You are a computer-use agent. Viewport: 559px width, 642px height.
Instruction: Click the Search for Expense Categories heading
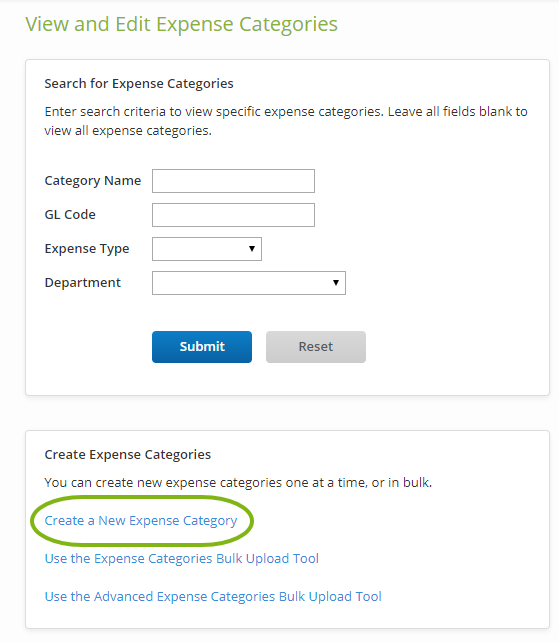pyautogui.click(x=139, y=84)
